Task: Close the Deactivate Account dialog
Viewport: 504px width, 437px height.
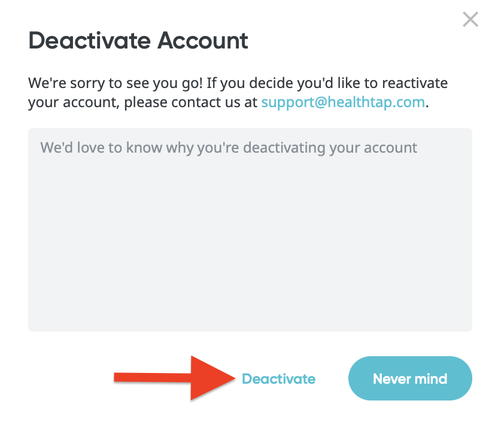Action: tap(470, 20)
